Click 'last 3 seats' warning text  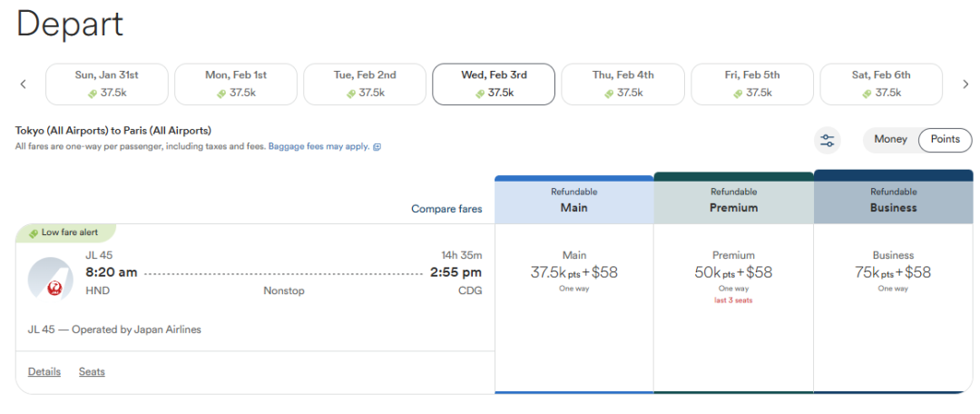click(x=734, y=301)
